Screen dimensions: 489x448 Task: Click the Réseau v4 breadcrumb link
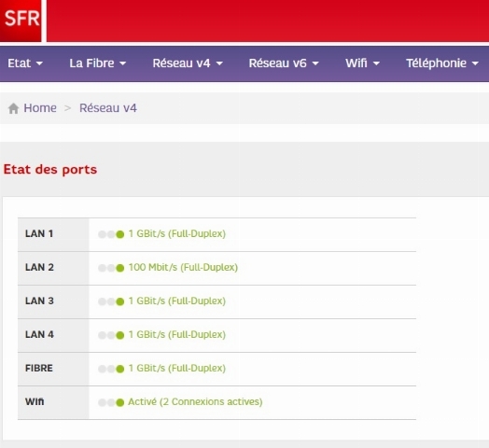click(x=108, y=108)
